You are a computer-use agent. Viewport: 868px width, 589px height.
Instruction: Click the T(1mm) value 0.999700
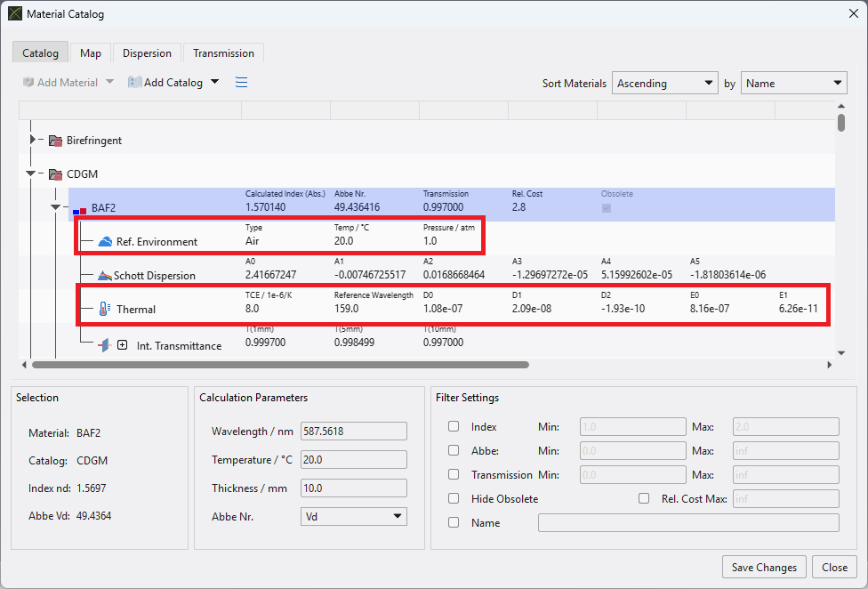tap(266, 343)
